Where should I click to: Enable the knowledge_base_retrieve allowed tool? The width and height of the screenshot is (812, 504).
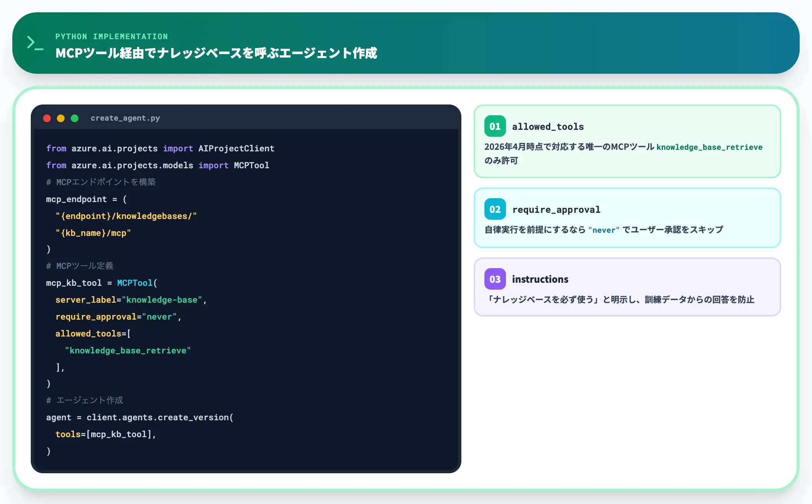pyautogui.click(x=128, y=350)
